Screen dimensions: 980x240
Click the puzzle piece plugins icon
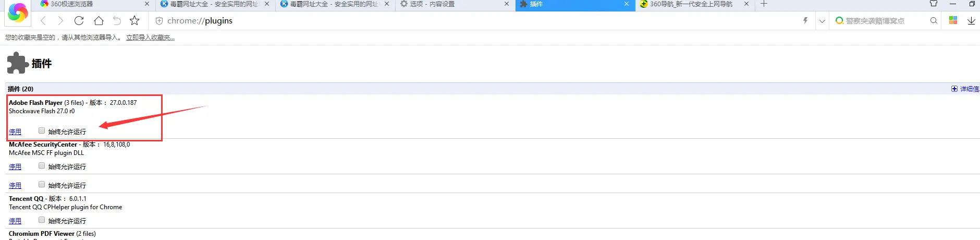click(18, 63)
